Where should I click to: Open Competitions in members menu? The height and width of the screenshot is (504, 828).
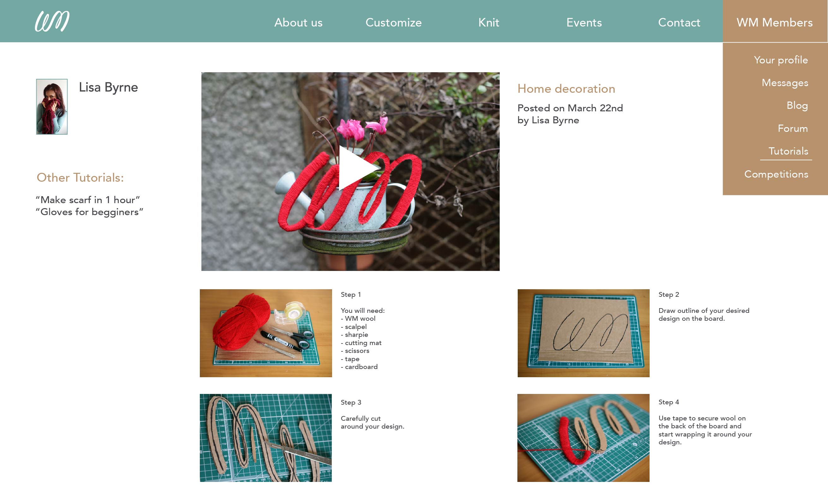pyautogui.click(x=776, y=174)
